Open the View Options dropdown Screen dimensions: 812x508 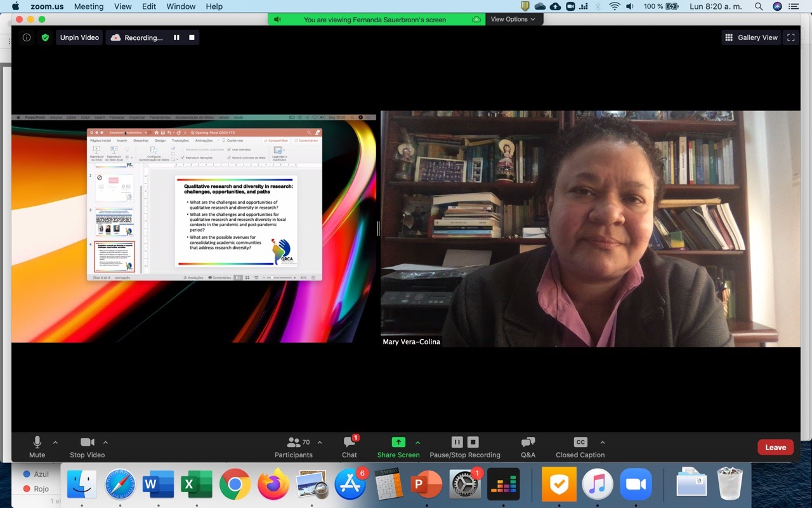pos(513,19)
